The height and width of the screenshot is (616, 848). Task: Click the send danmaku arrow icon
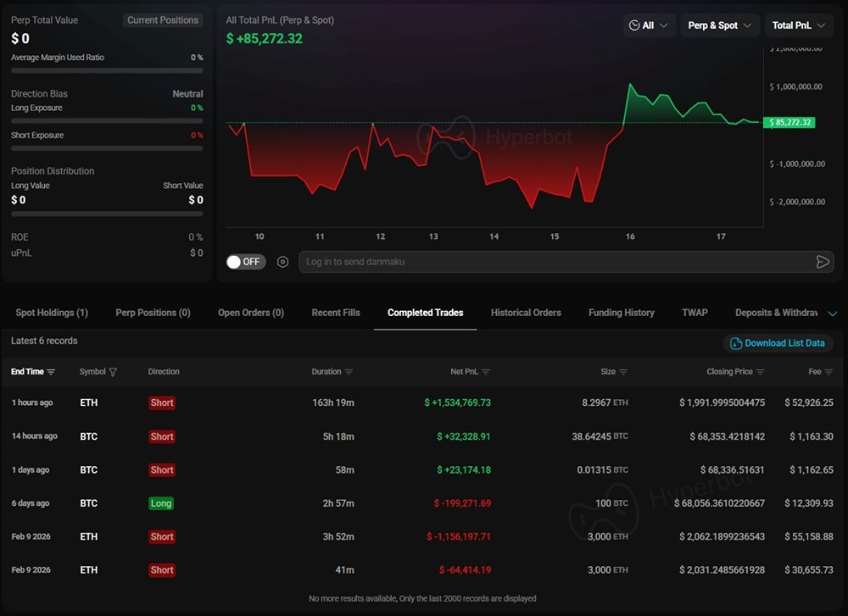pos(822,262)
